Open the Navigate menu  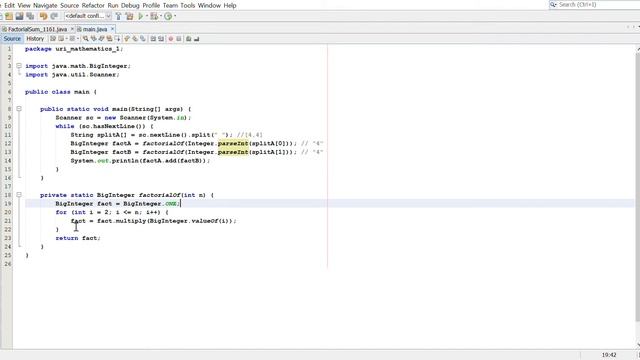[x=45, y=5]
